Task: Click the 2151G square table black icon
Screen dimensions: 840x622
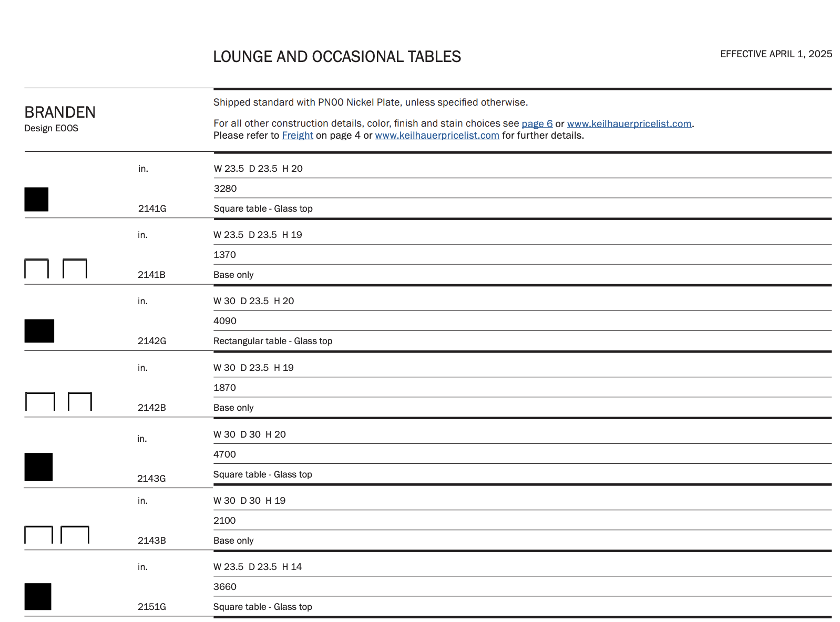Action: 38,596
